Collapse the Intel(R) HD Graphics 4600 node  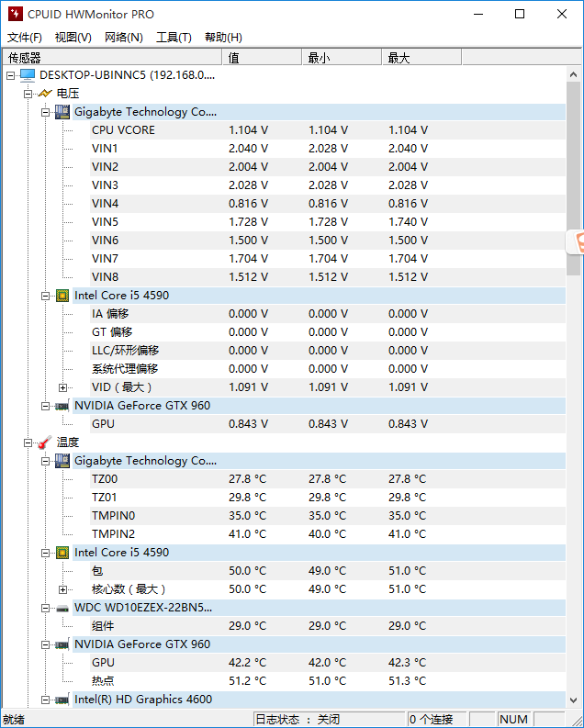point(45,700)
